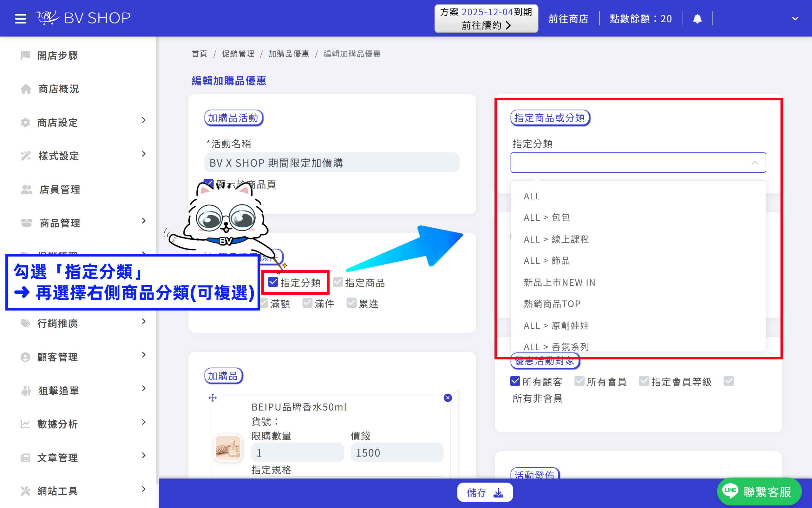The image size is (812, 508).
Task: Select the ALL > 包包 option
Action: pos(638,217)
